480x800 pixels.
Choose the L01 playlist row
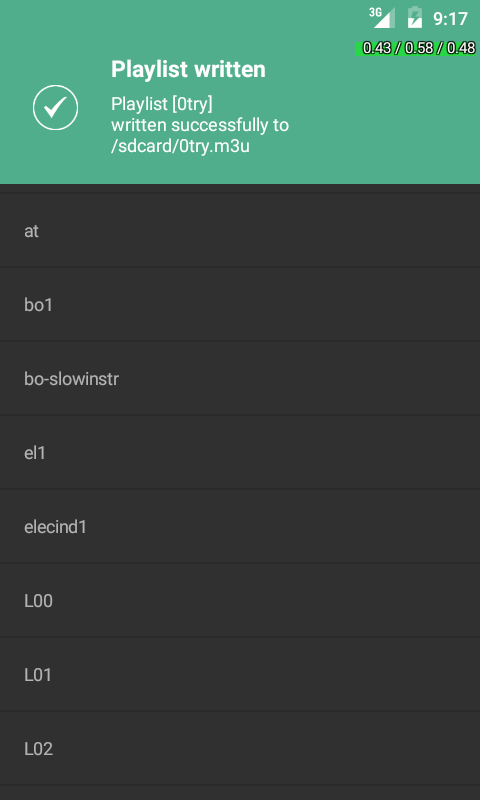tap(240, 674)
